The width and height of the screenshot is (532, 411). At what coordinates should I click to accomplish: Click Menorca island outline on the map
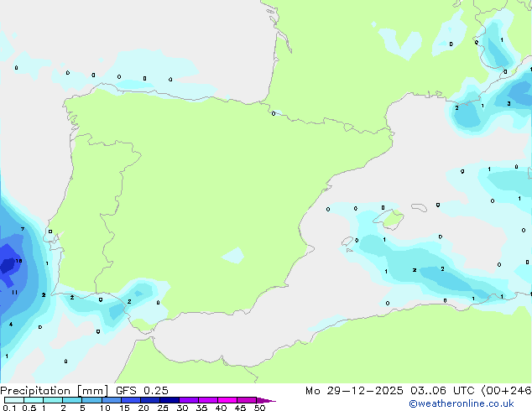click(x=420, y=207)
